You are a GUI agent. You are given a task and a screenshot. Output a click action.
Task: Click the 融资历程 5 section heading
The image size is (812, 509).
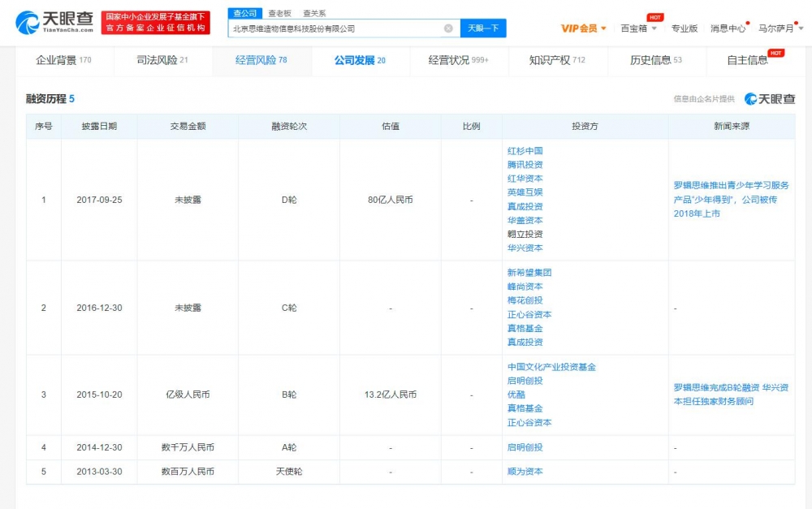tap(50, 99)
